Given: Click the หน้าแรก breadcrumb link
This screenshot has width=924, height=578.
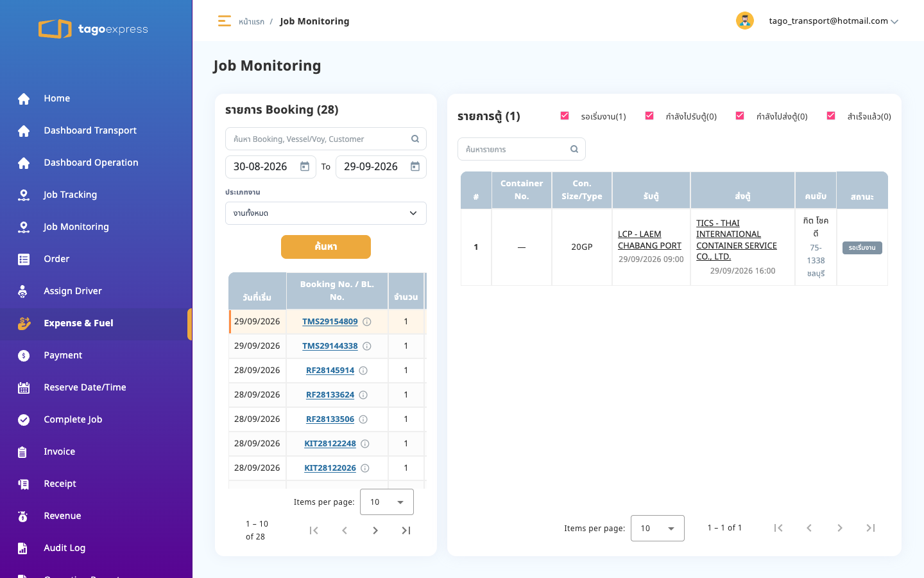Looking at the screenshot, I should pos(252,22).
